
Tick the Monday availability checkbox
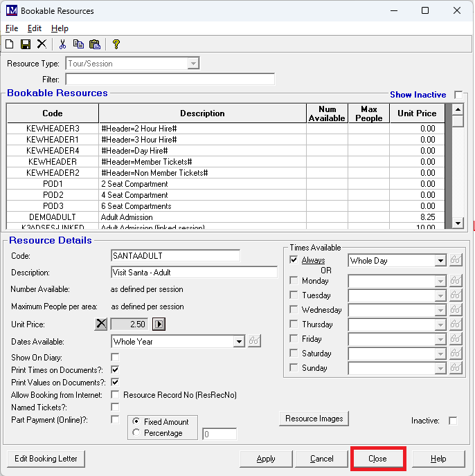(x=294, y=281)
